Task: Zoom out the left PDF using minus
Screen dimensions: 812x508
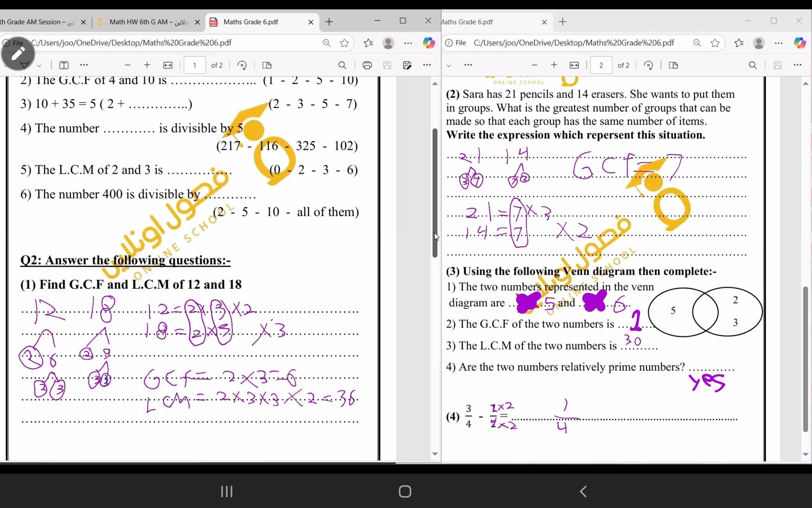Action: (x=127, y=65)
